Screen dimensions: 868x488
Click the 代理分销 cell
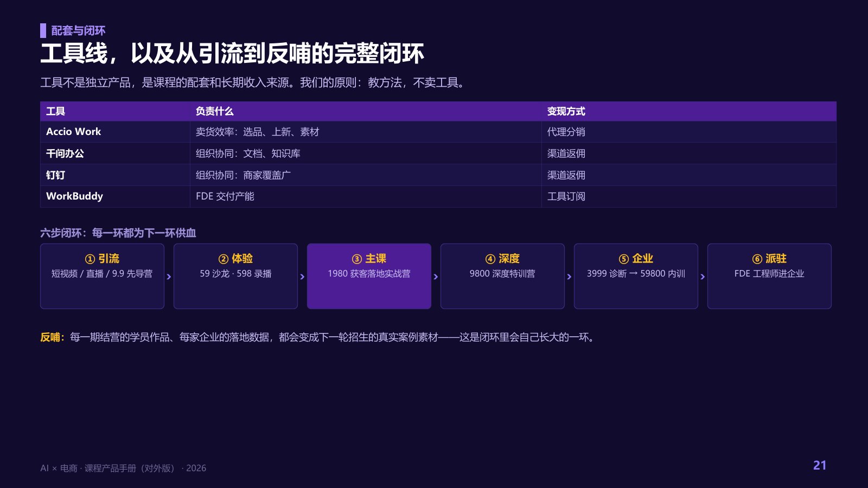[689, 132]
